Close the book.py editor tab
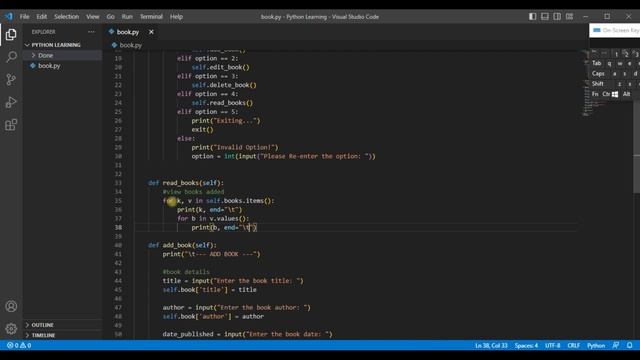Viewport: 640px width, 360px height. pyautogui.click(x=151, y=32)
